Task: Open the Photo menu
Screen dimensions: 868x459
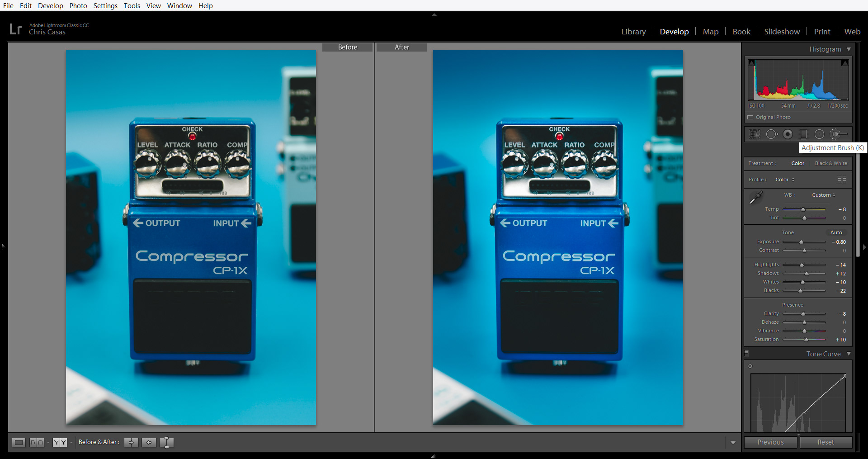Action: (78, 5)
